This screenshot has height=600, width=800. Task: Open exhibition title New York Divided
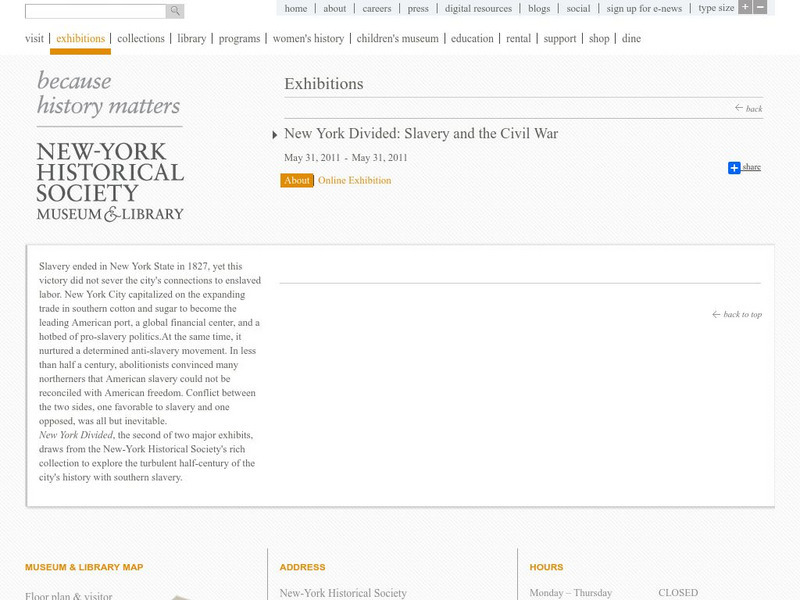click(421, 133)
